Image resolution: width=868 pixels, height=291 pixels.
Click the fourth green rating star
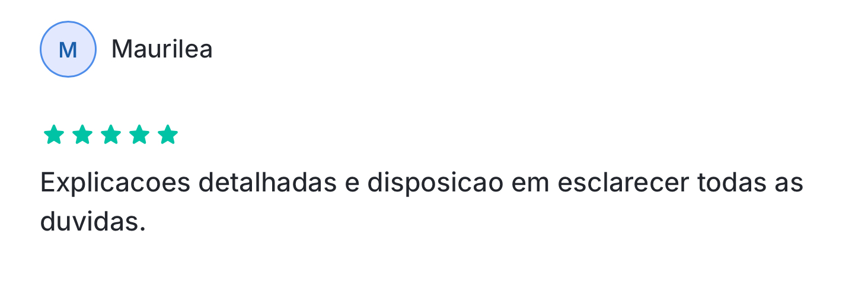click(139, 135)
